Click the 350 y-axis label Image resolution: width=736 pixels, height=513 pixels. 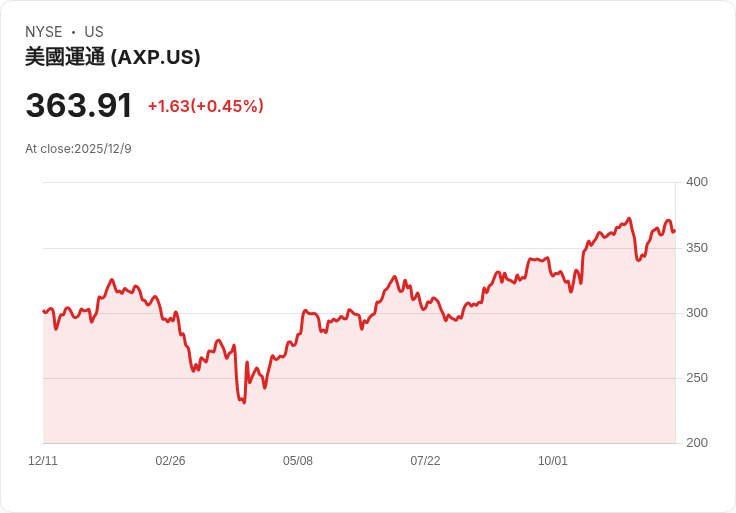point(697,247)
